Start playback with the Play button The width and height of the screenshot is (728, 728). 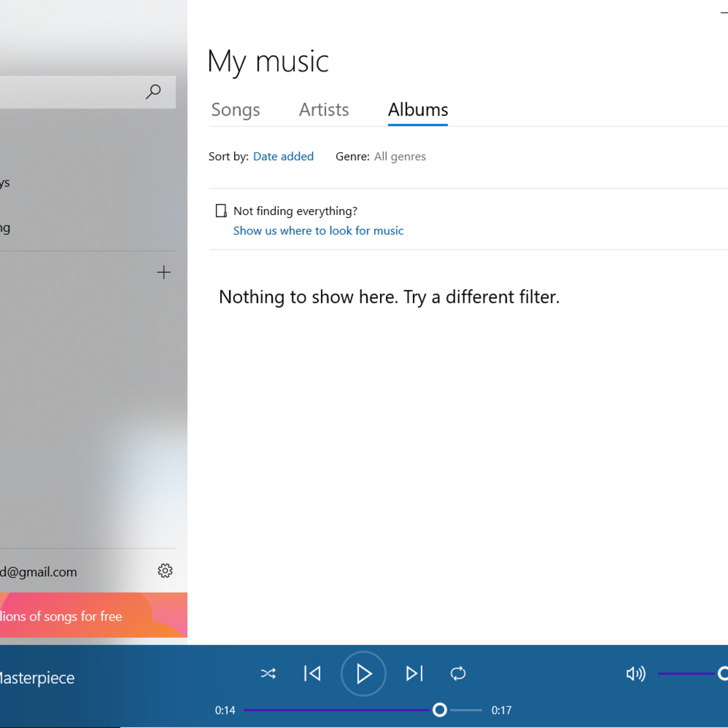364,674
